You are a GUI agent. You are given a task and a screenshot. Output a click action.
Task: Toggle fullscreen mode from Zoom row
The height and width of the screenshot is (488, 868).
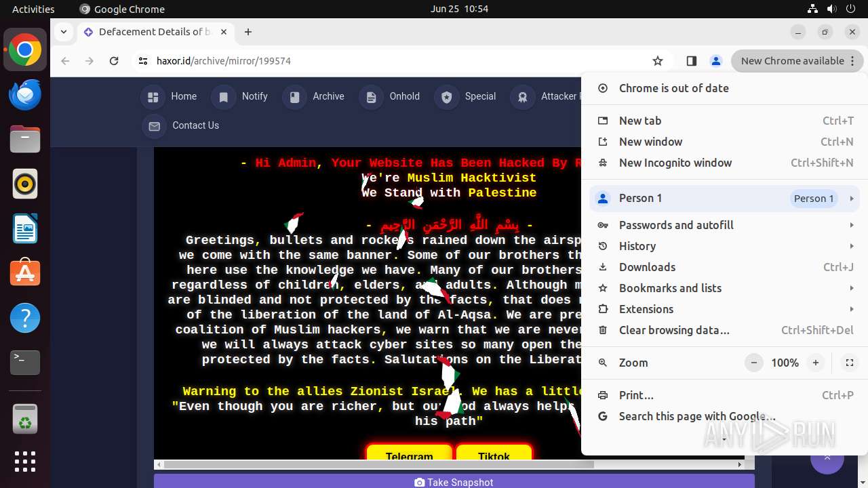click(849, 363)
